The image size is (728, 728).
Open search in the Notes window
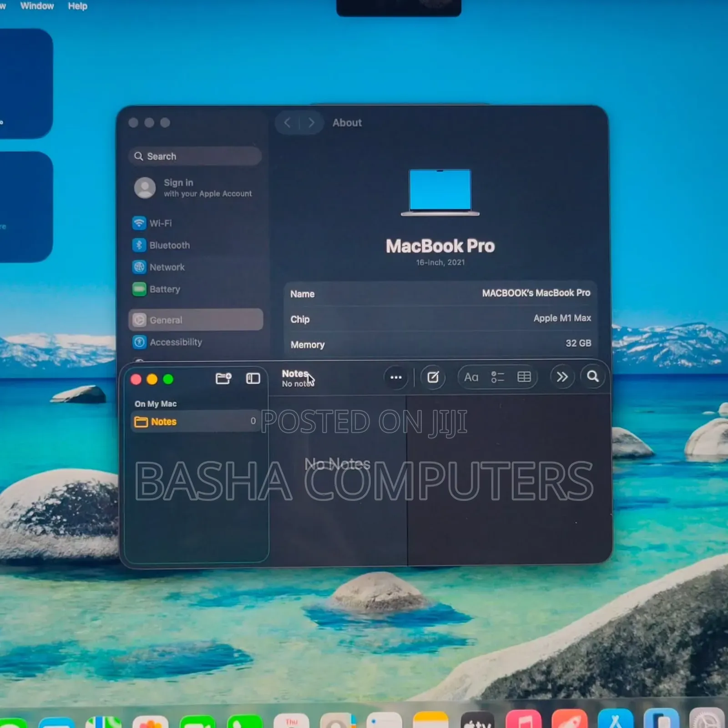coord(593,377)
